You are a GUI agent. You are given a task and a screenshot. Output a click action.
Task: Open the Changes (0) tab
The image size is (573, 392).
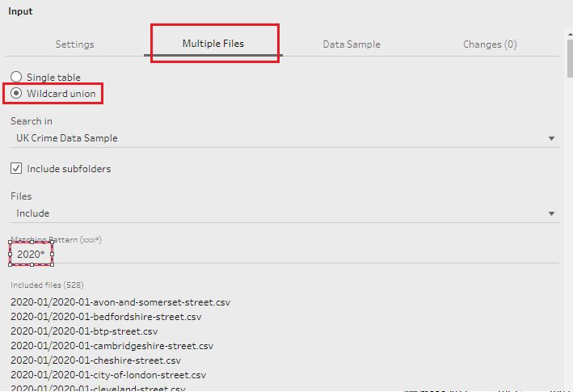pos(490,44)
